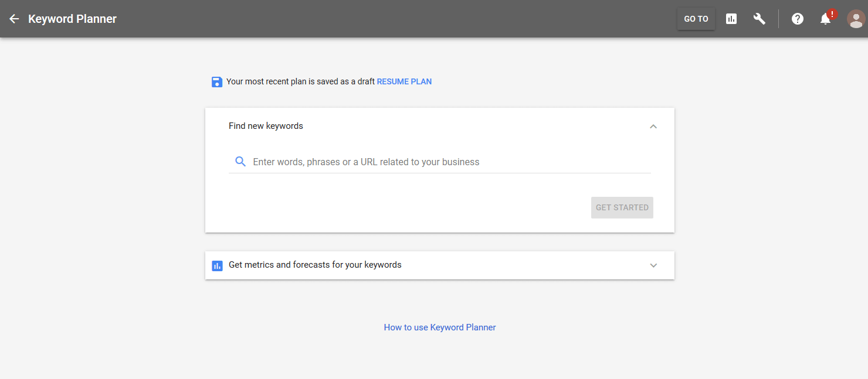Click the draft saved notice text
Image resolution: width=868 pixels, height=379 pixels.
(x=299, y=81)
